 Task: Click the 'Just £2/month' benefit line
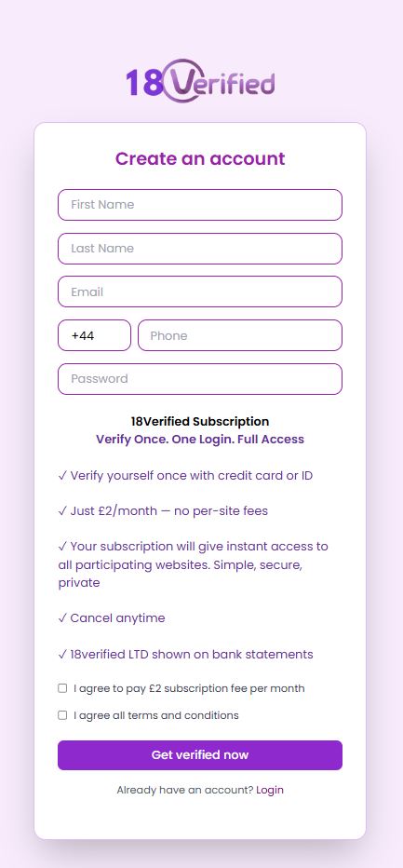point(163,510)
